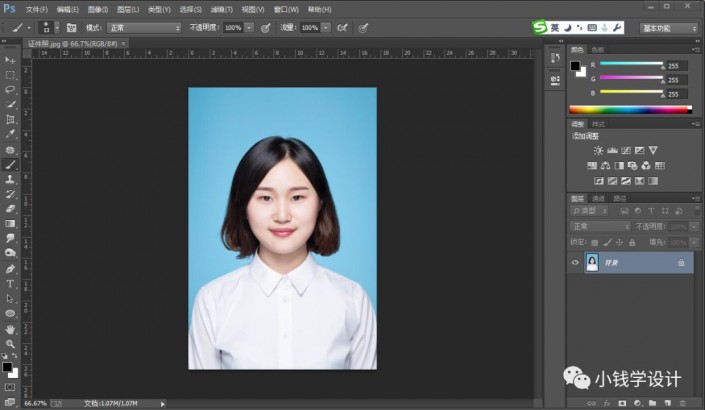Click the foreground color swatch in toolbox
The width and height of the screenshot is (705, 410).
pos(7,367)
